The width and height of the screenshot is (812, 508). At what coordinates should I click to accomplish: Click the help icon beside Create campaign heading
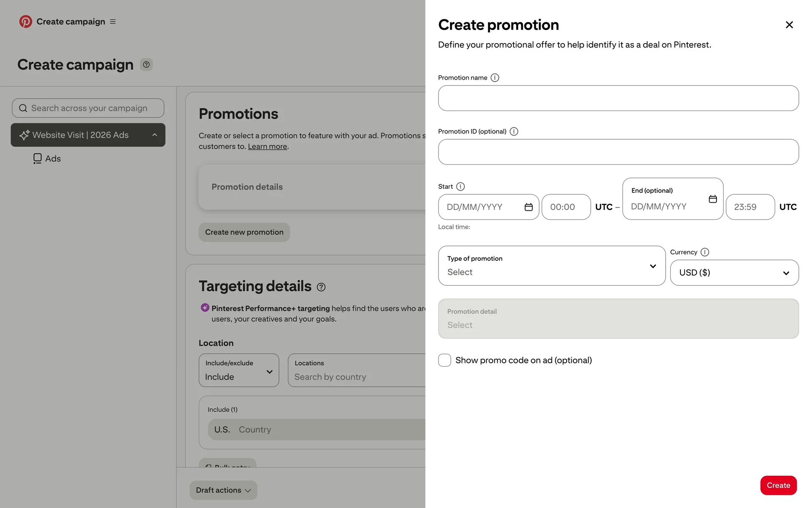coord(146,65)
